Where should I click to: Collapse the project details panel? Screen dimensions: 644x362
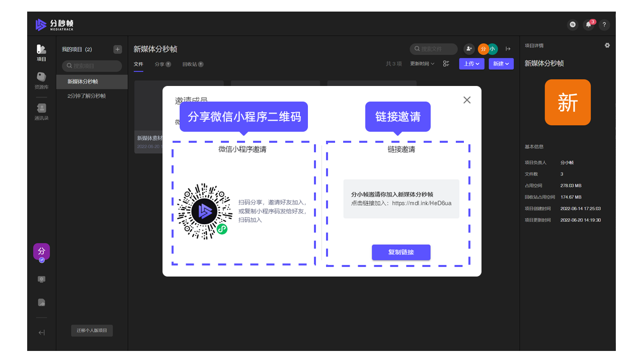click(508, 49)
